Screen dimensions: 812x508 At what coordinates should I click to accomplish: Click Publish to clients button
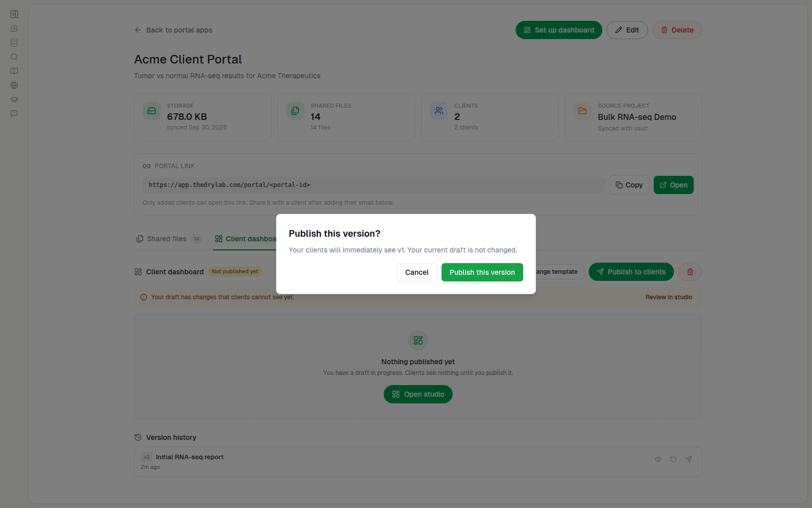[631, 272]
